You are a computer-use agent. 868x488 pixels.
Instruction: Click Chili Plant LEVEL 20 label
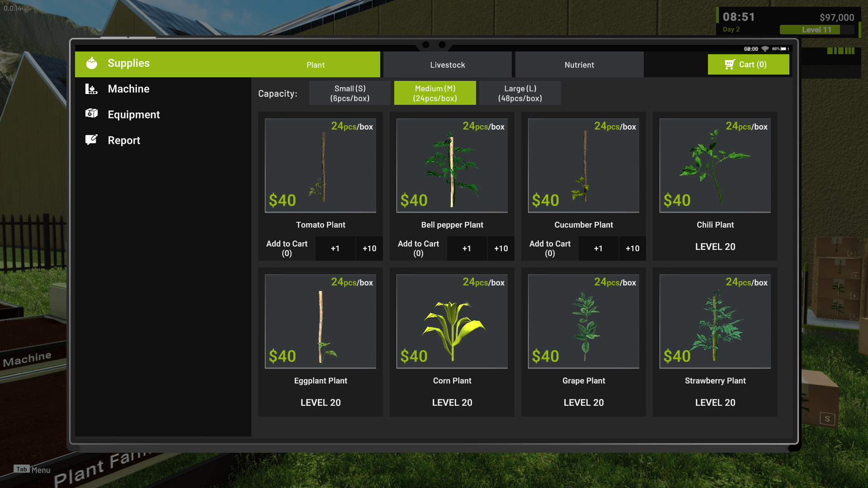pyautogui.click(x=715, y=247)
